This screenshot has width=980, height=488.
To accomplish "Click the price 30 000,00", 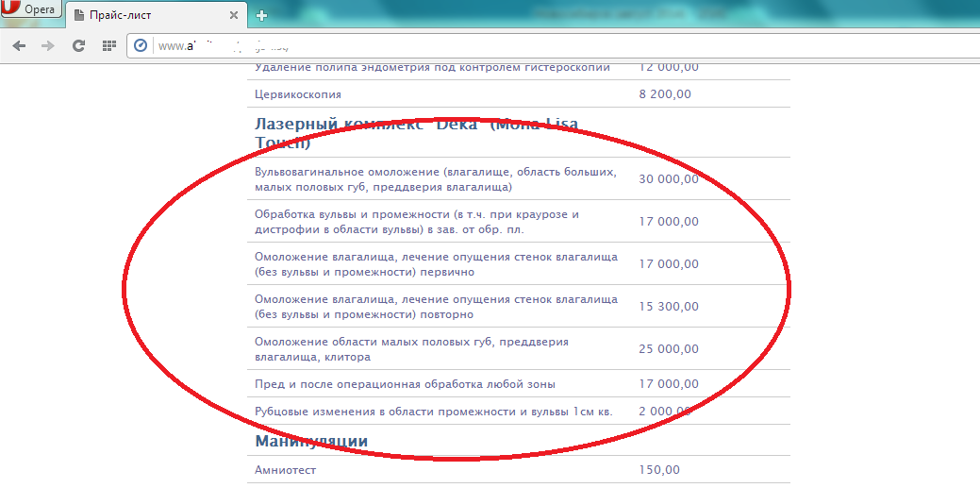I will 669,179.
